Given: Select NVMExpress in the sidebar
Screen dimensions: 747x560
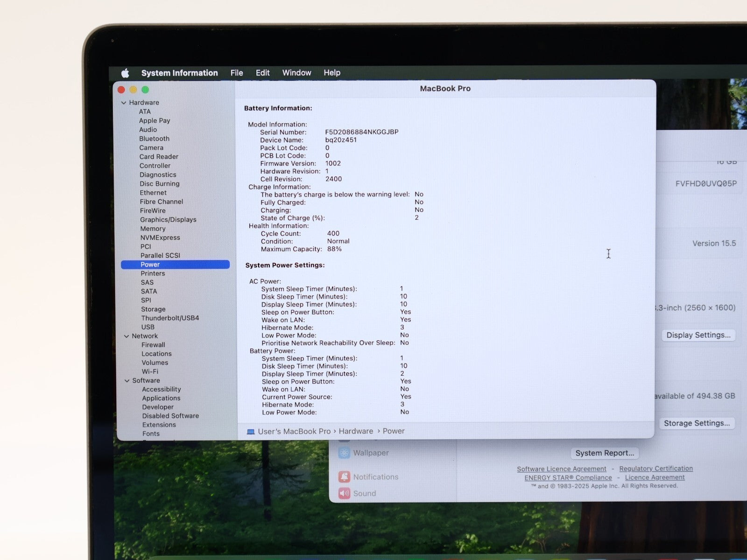Looking at the screenshot, I should tap(160, 238).
